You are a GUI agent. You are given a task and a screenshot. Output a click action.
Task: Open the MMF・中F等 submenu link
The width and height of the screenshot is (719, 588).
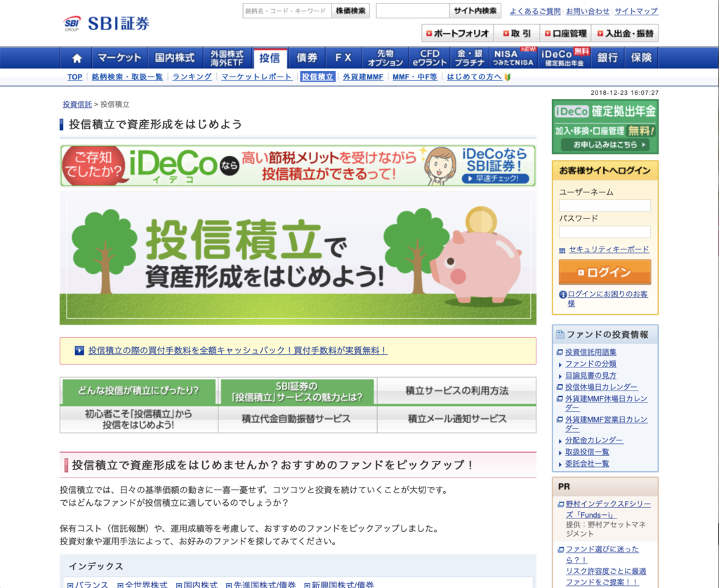tap(415, 77)
